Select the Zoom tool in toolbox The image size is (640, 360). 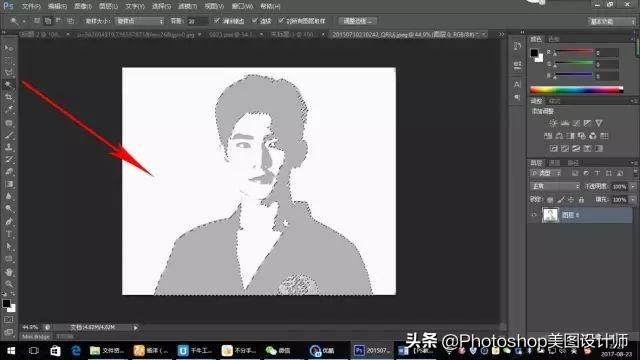pyautogui.click(x=9, y=284)
